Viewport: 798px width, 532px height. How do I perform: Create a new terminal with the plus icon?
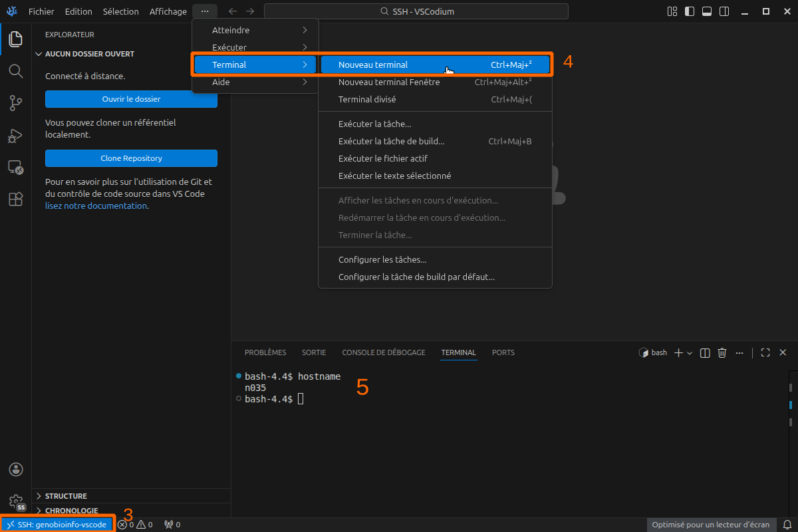click(x=678, y=352)
